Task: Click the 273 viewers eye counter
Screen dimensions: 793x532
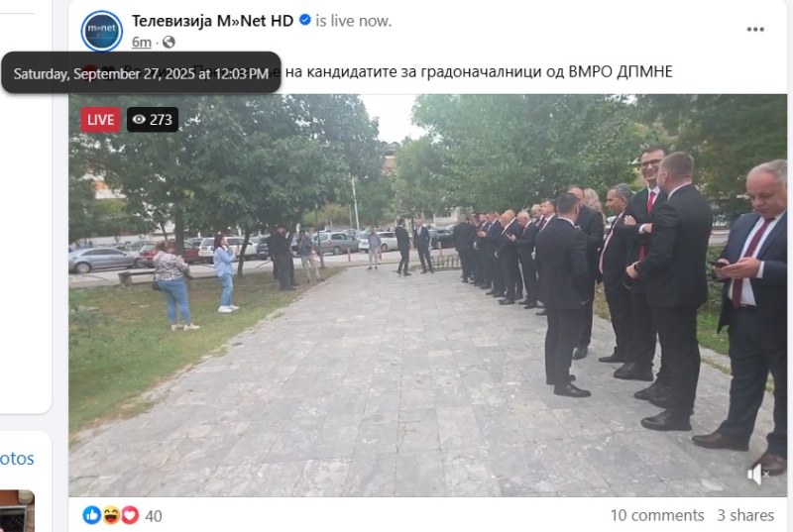Action: pyautogui.click(x=153, y=120)
